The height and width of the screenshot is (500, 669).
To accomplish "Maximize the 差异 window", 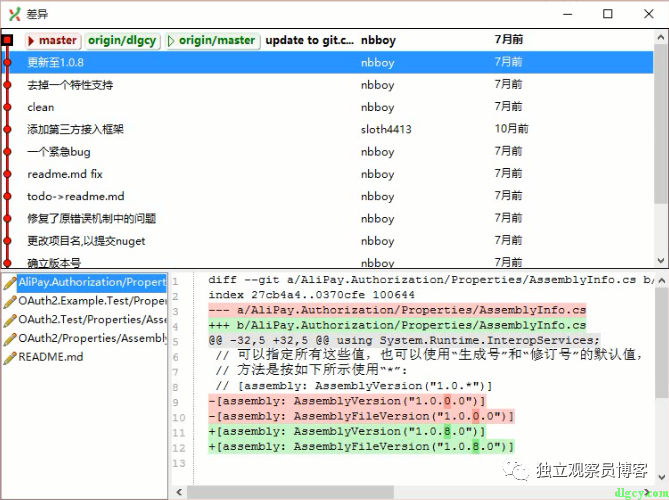I will 608,14.
